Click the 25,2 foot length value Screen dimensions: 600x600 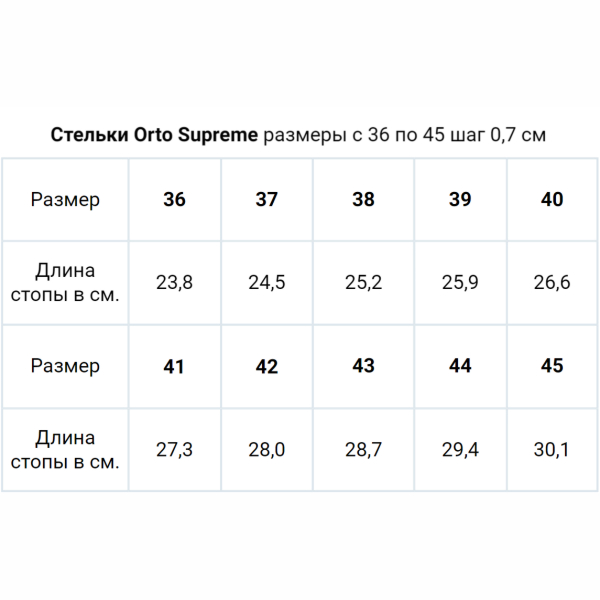click(x=363, y=282)
